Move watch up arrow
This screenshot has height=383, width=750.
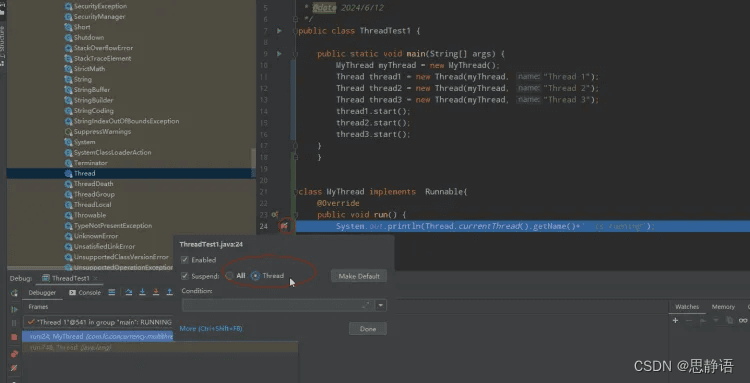[702, 320]
